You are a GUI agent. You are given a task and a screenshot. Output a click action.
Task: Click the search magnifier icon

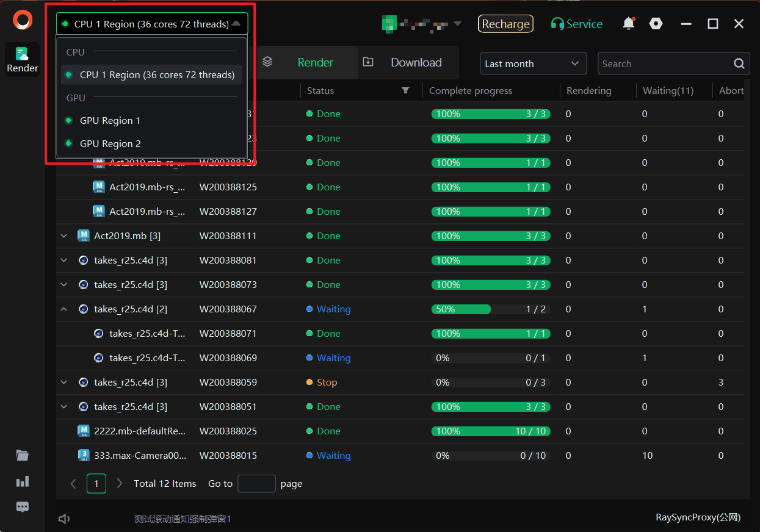[739, 63]
